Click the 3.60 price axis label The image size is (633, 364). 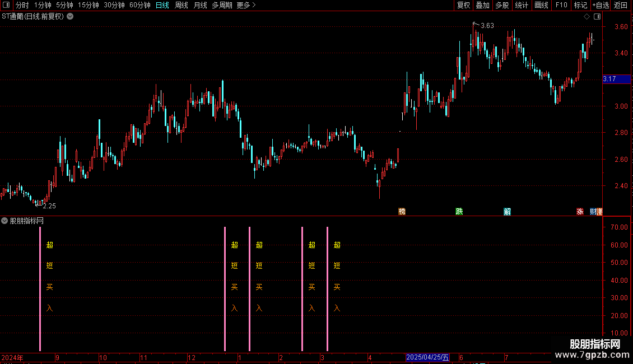pos(621,27)
